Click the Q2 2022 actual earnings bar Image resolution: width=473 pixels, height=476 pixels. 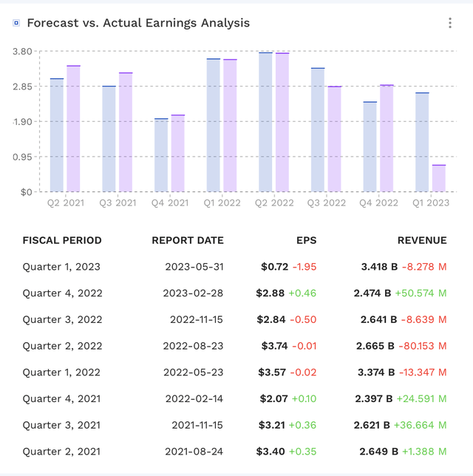[x=282, y=122]
